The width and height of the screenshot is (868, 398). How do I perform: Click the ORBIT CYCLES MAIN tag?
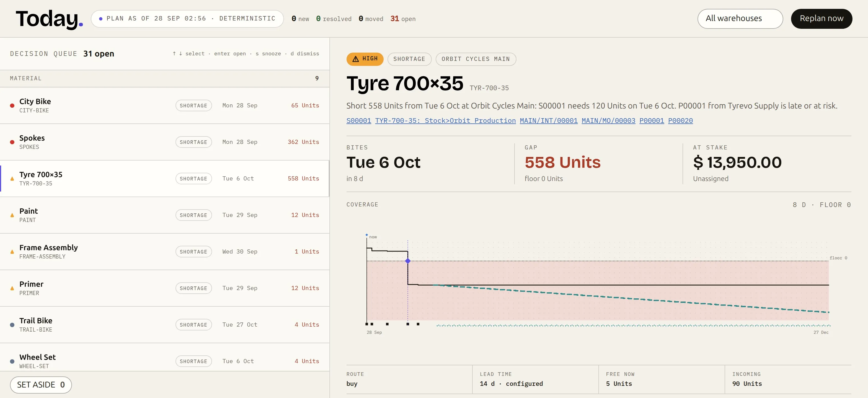476,59
